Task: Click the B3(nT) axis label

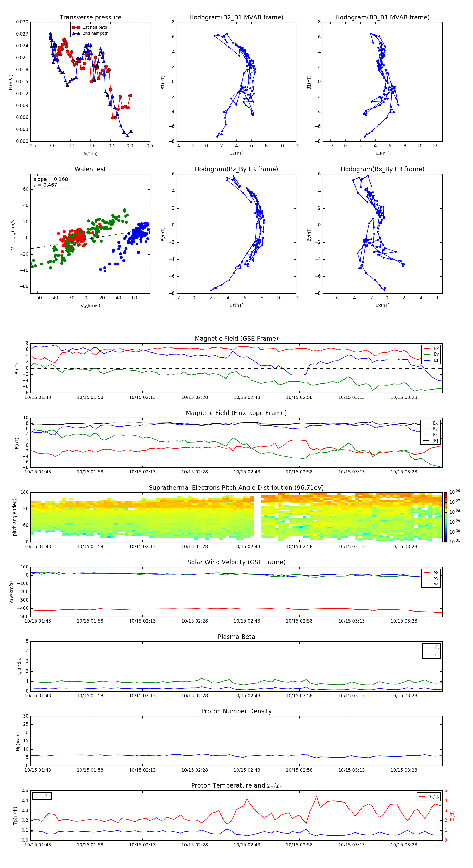Action: pyautogui.click(x=382, y=153)
